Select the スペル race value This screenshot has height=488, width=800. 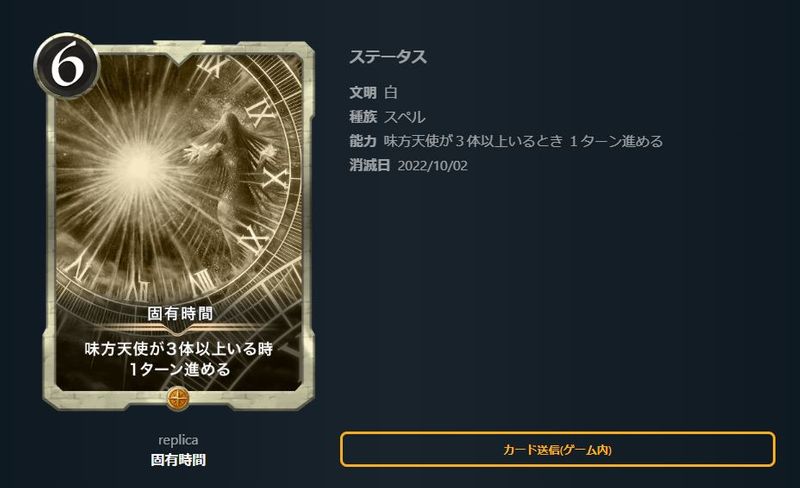(x=404, y=117)
